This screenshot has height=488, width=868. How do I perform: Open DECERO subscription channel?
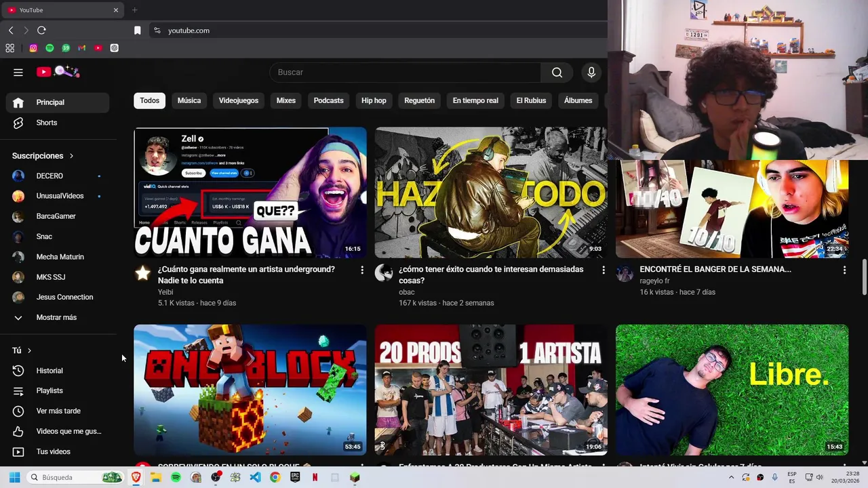[58, 176]
